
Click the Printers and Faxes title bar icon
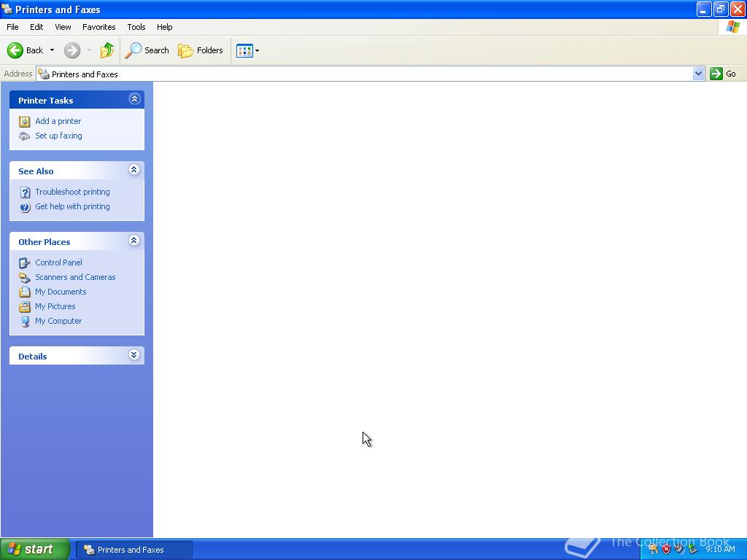[7, 9]
